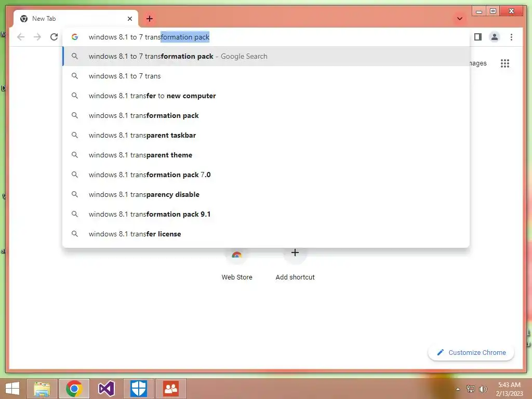Open the Windows Start button
This screenshot has width=532, height=399.
tap(12, 389)
